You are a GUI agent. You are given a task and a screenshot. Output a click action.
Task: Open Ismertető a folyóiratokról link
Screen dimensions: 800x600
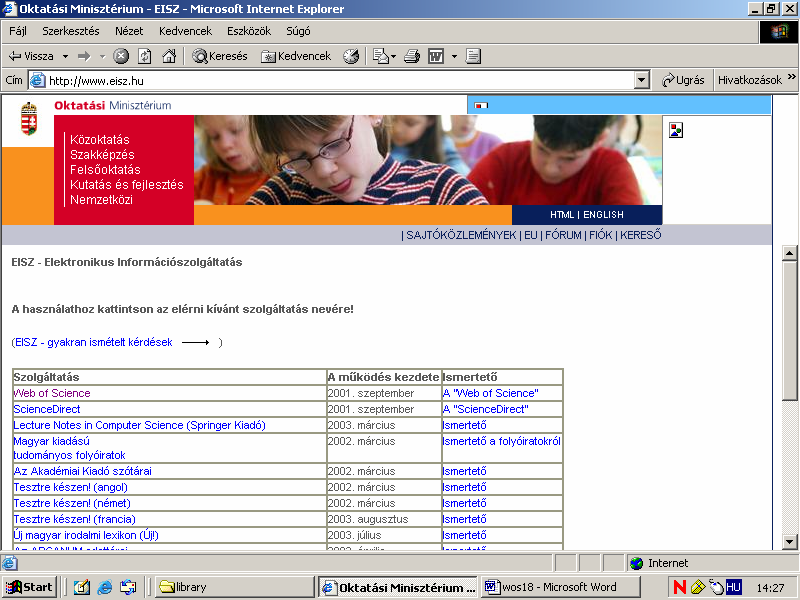click(x=502, y=441)
